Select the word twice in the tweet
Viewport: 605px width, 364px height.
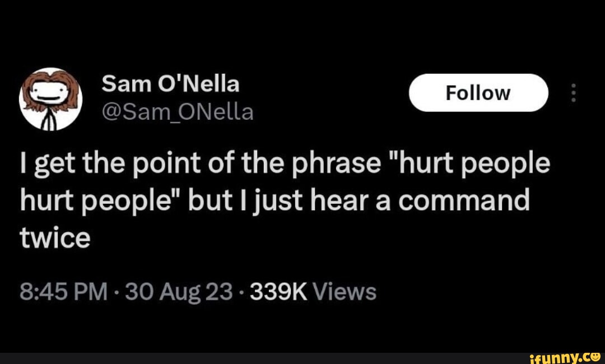coord(54,236)
